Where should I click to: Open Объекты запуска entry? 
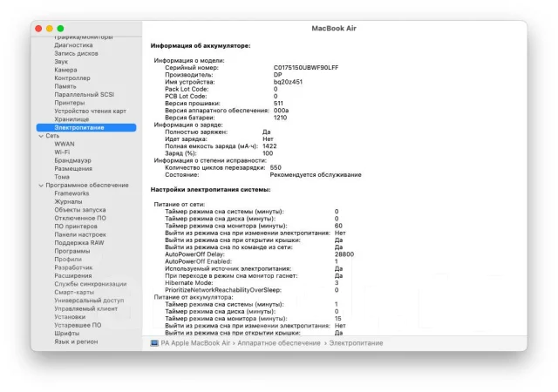(x=79, y=210)
